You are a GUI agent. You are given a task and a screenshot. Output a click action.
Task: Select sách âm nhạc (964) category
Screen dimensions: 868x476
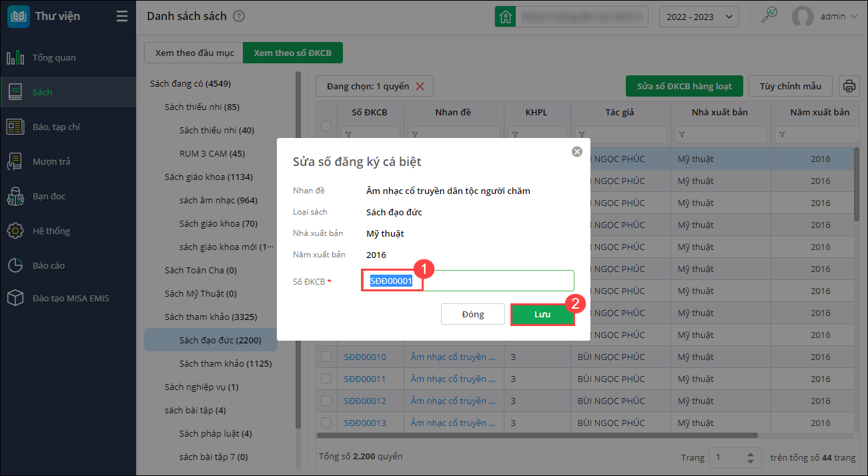coord(218,200)
